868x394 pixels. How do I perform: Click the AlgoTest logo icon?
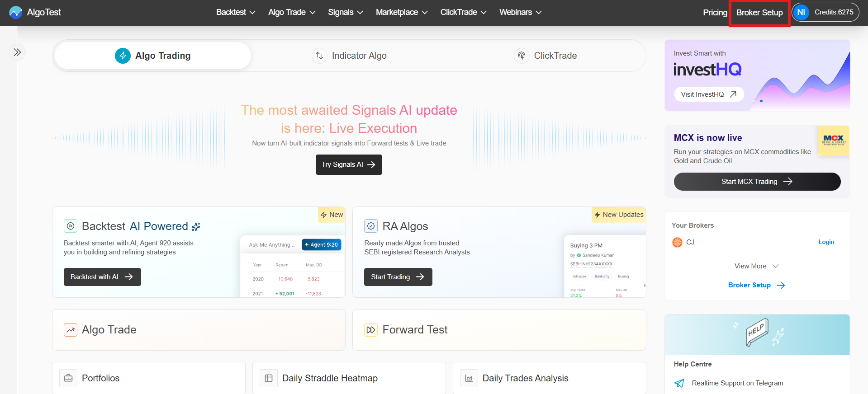coord(16,12)
